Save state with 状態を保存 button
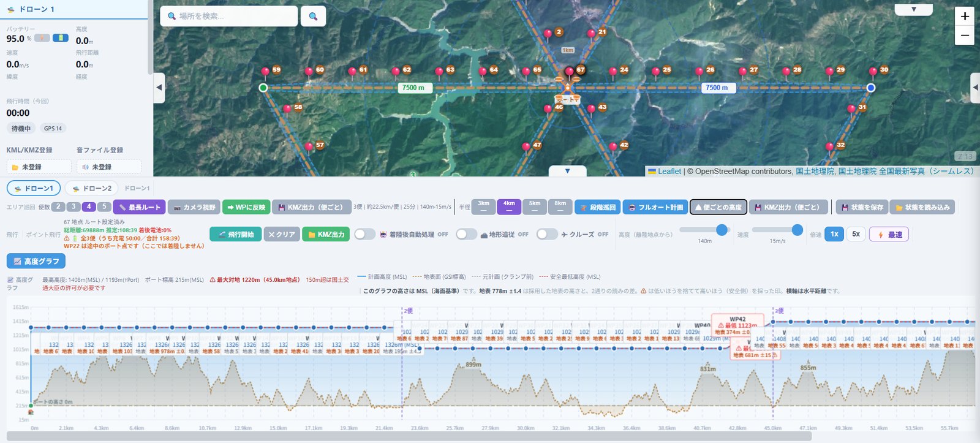The image size is (980, 443). [x=862, y=207]
